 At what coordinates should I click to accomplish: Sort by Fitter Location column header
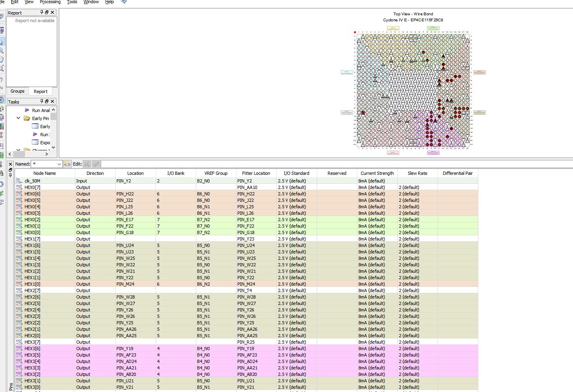tap(256, 173)
